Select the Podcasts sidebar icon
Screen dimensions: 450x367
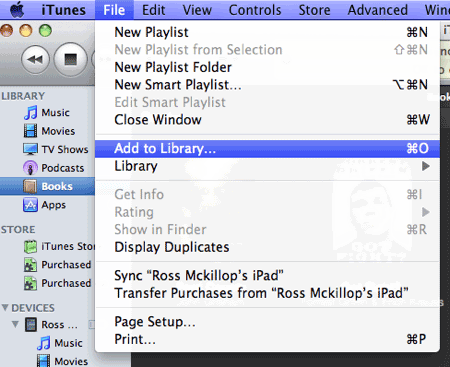(30, 168)
